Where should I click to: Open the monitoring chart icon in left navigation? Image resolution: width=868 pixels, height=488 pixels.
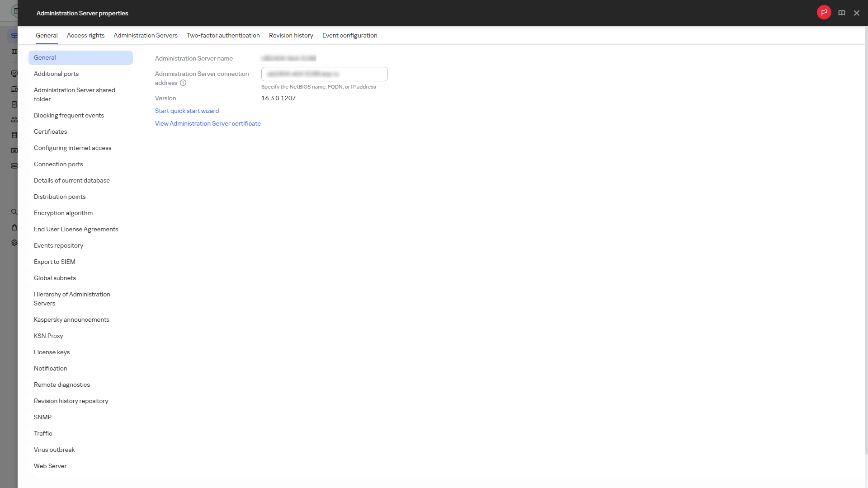pyautogui.click(x=14, y=74)
